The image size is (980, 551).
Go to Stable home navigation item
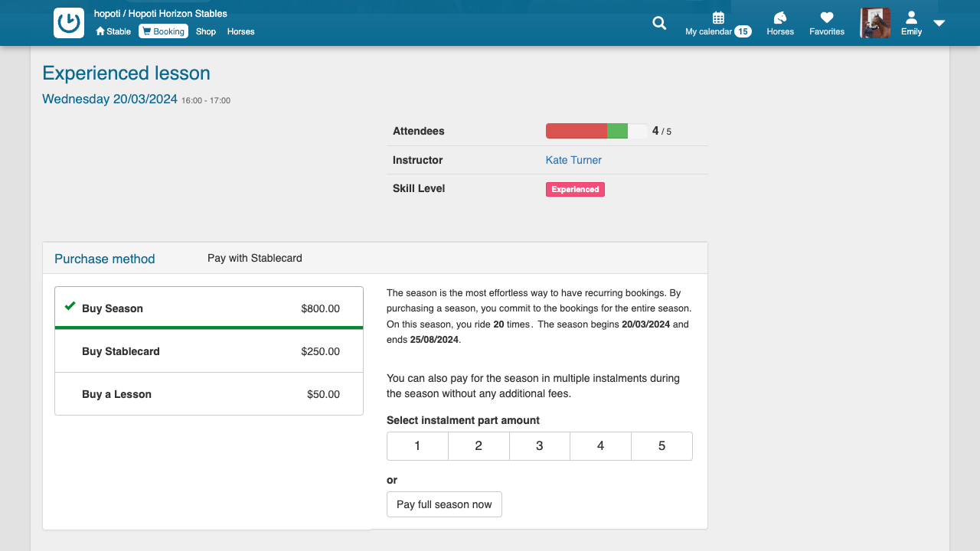pyautogui.click(x=113, y=31)
